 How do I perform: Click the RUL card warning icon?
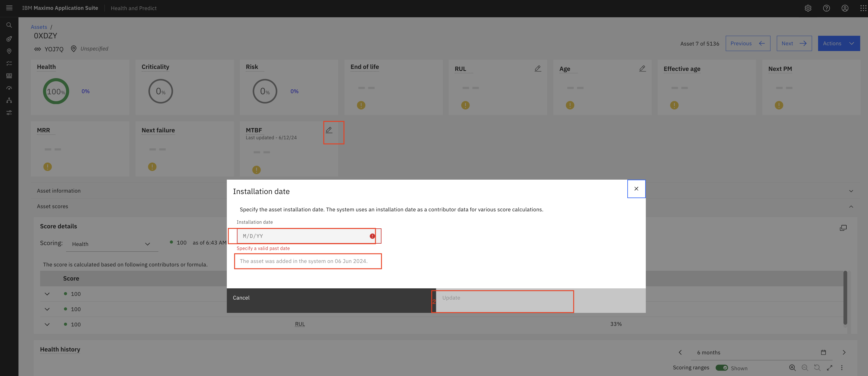[465, 105]
